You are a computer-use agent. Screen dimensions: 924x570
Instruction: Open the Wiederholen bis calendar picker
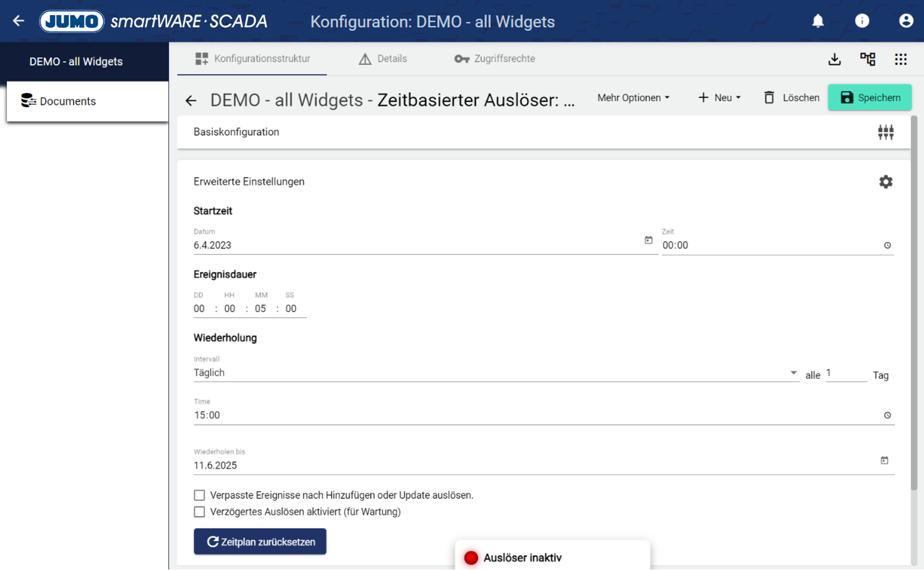point(884,460)
